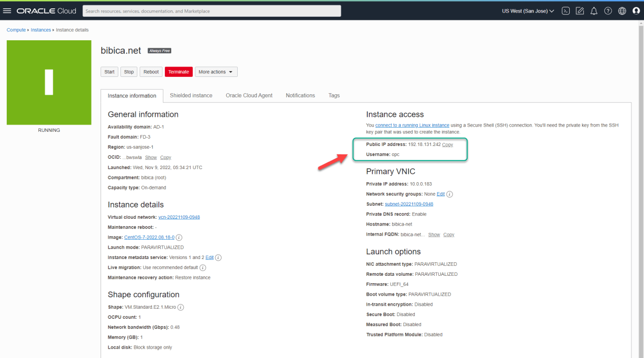Screen dimensions: 644x358
Task: Go to Compute breadcrumb link
Action: click(16, 30)
